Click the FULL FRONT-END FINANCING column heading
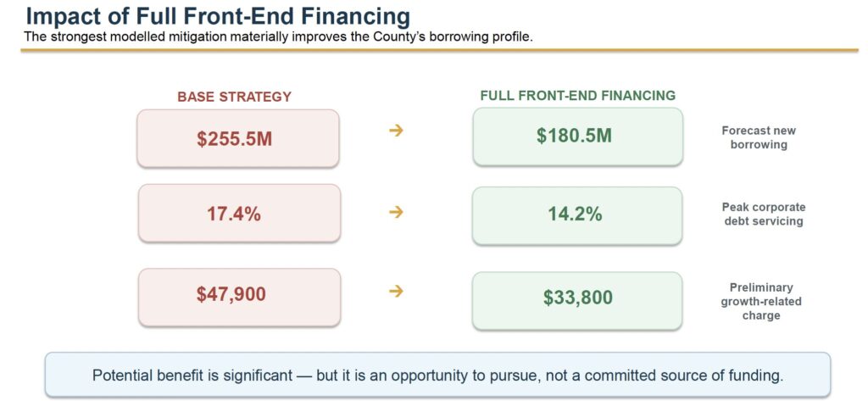Image resolution: width=868 pixels, height=401 pixels. [x=578, y=95]
